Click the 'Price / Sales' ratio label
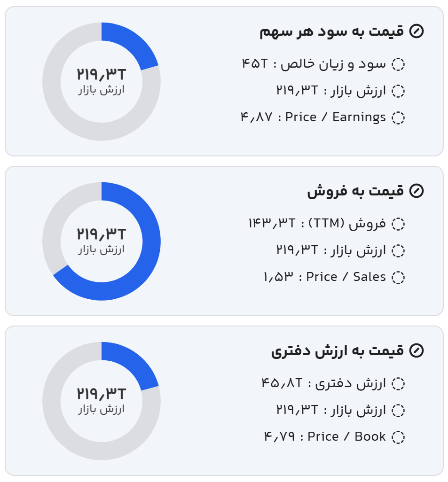The width and height of the screenshot is (448, 482). coord(346,277)
